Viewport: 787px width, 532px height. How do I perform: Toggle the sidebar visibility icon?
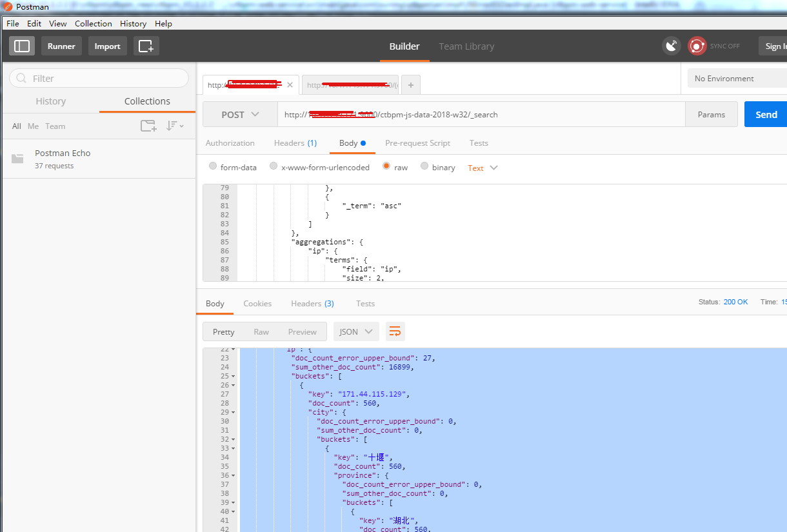22,46
